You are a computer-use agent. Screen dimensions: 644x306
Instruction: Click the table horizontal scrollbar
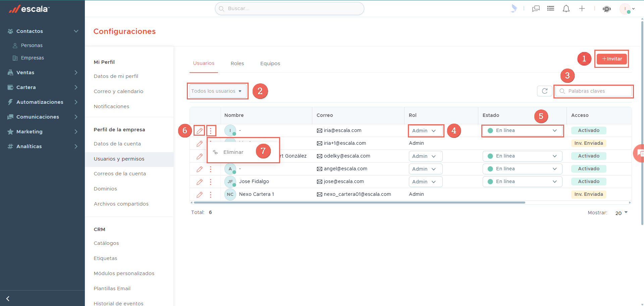coord(359,203)
